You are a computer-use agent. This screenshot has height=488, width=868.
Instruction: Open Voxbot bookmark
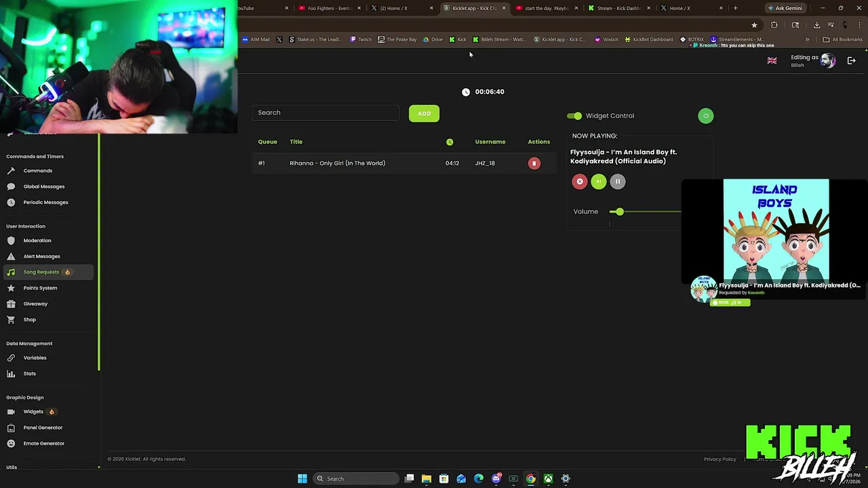click(606, 39)
